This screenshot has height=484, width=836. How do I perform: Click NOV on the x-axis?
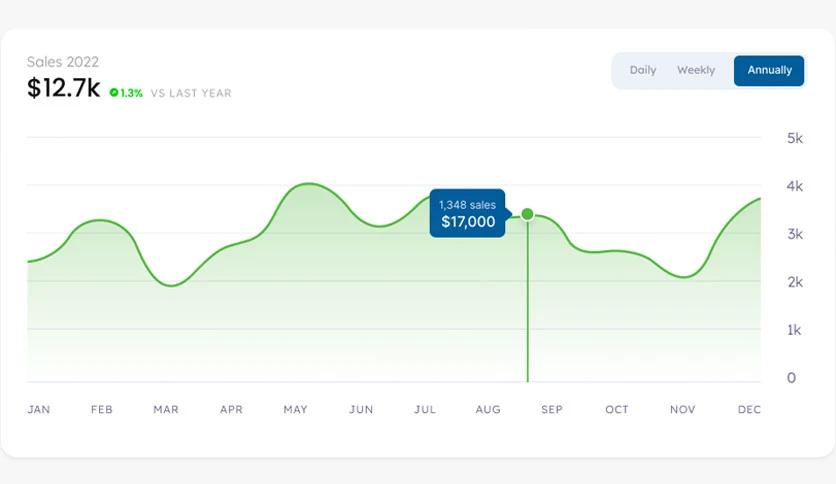682,410
